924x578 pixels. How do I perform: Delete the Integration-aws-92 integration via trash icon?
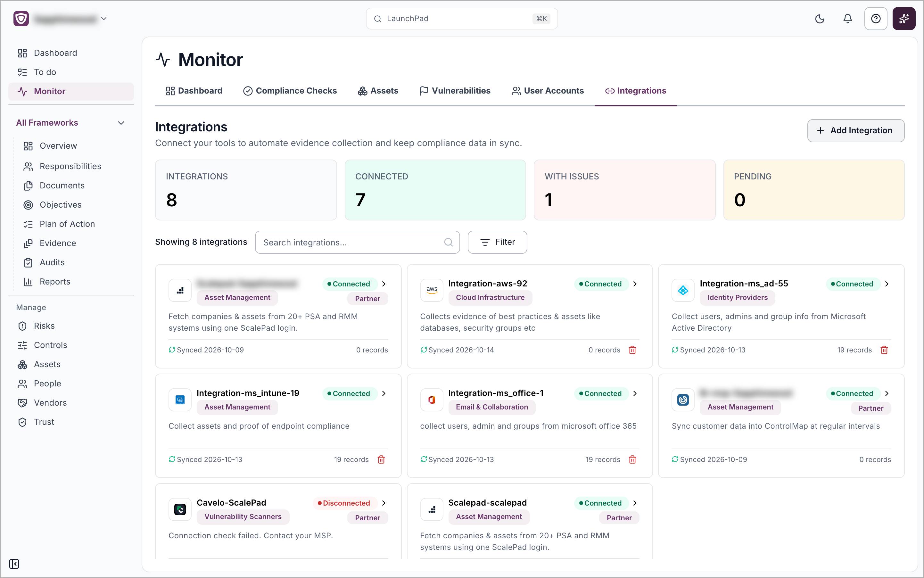click(x=632, y=350)
